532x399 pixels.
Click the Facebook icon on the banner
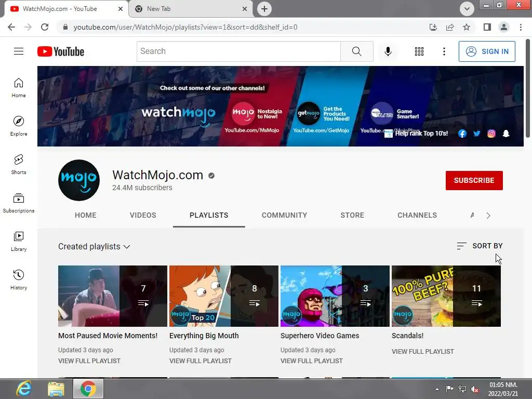point(462,134)
